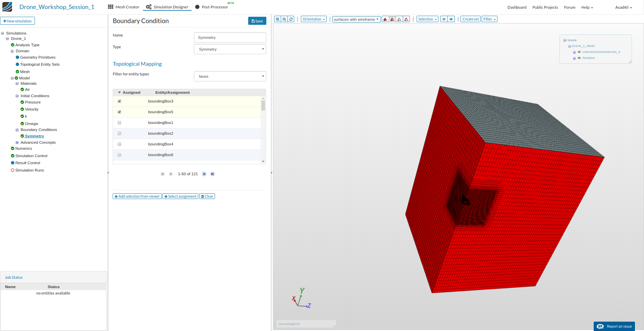Check the boundingBox1 assignment checkbox
Image resolution: width=644 pixels, height=331 pixels.
click(x=119, y=123)
